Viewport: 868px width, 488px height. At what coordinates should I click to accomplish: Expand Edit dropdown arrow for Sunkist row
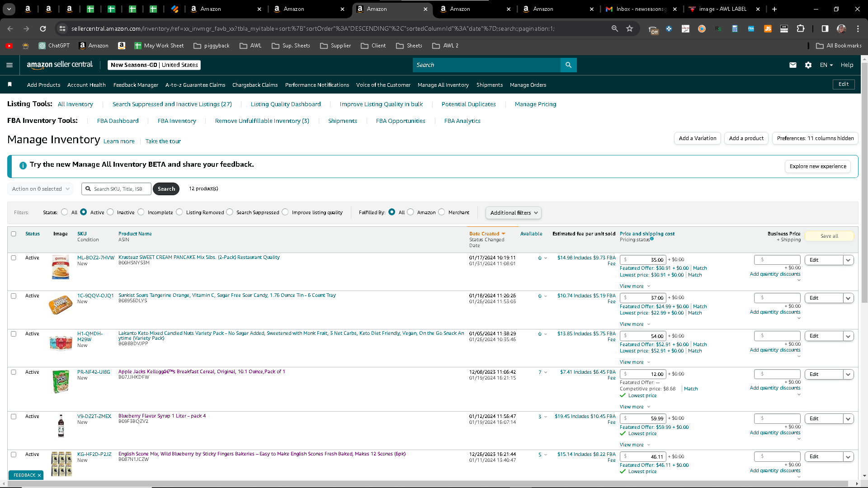[x=849, y=298]
